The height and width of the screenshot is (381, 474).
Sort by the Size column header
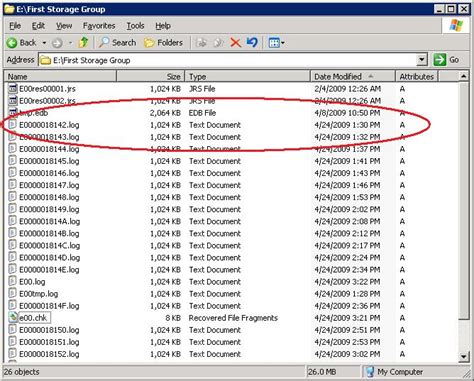click(x=150, y=77)
